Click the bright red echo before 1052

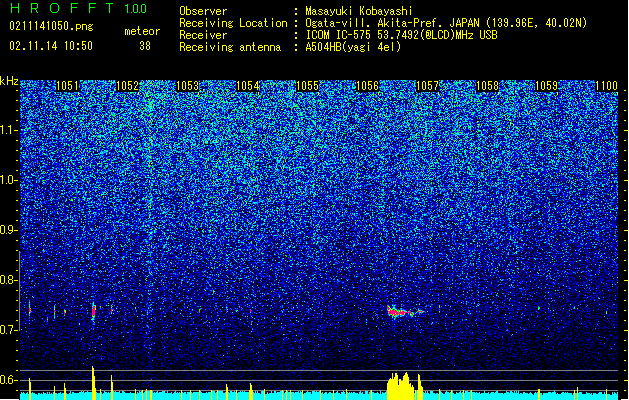pyautogui.click(x=94, y=311)
